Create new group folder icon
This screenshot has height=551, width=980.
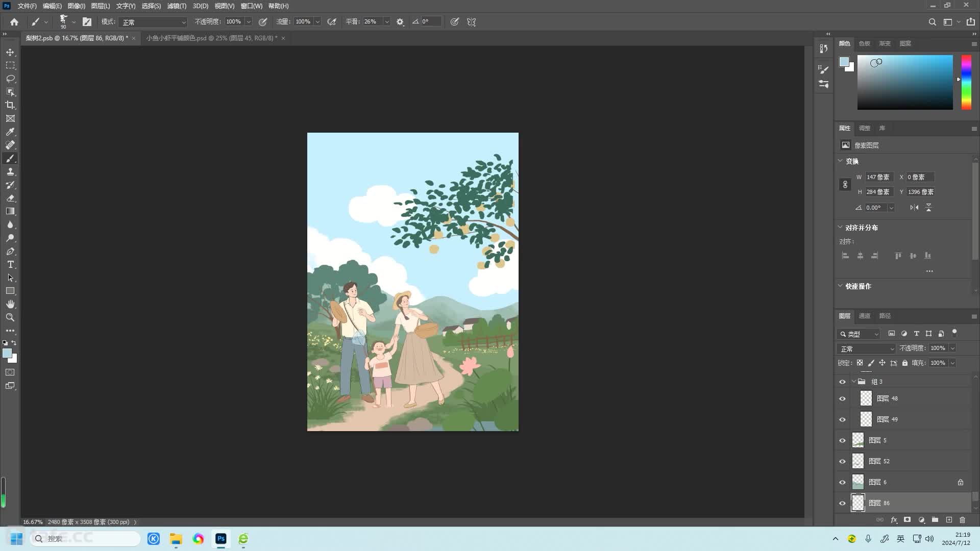[935, 520]
